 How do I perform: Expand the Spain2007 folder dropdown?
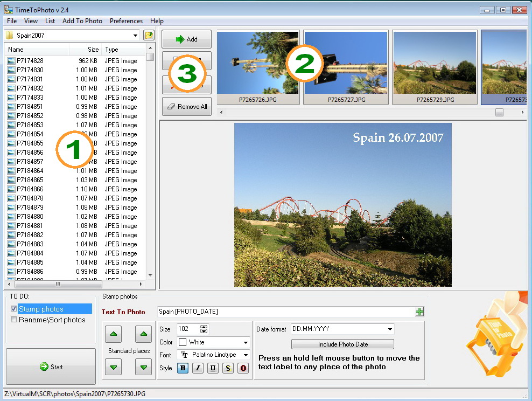[x=135, y=36]
